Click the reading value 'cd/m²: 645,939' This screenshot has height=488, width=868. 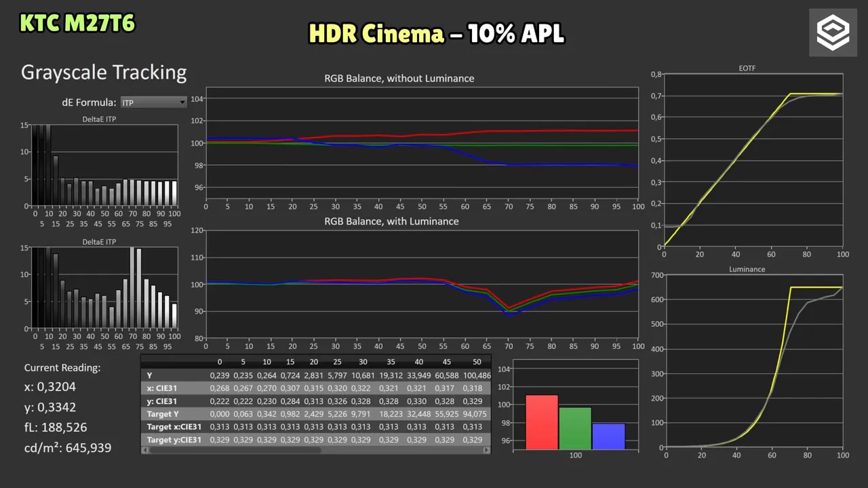click(x=68, y=447)
